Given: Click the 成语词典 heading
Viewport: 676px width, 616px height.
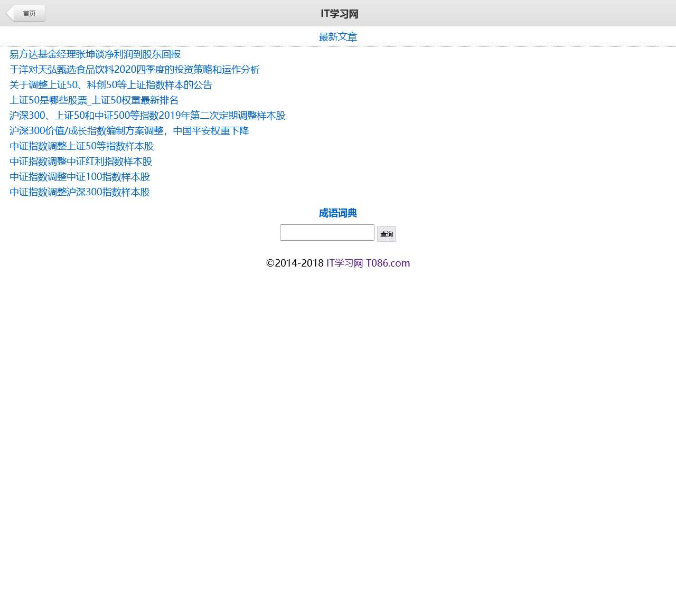Looking at the screenshot, I should point(337,213).
